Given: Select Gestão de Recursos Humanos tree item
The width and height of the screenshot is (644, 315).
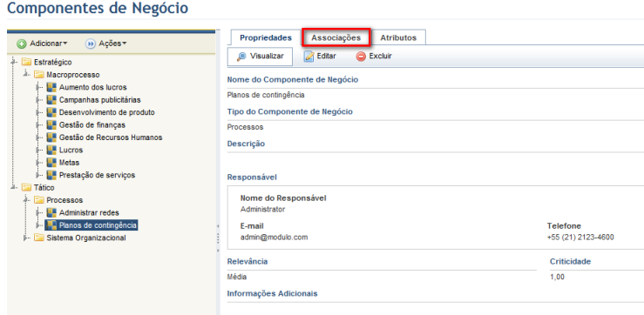Looking at the screenshot, I should 111,137.
